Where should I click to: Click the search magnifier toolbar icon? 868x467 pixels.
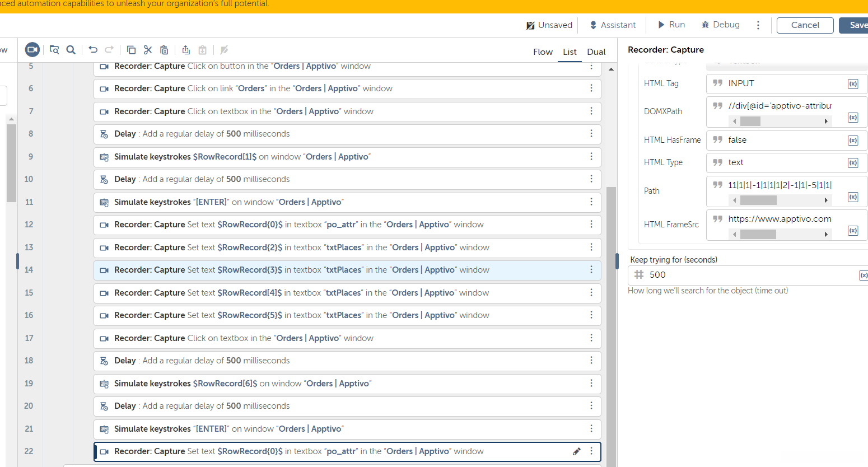[71, 50]
